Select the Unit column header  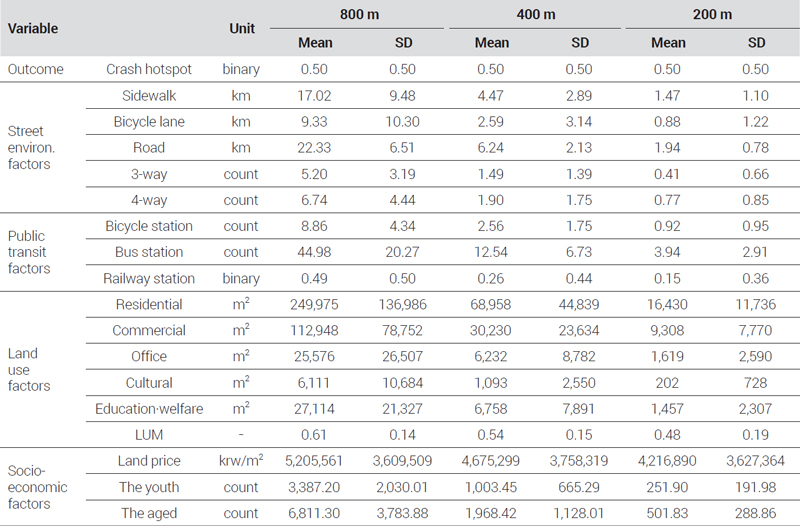point(241,29)
